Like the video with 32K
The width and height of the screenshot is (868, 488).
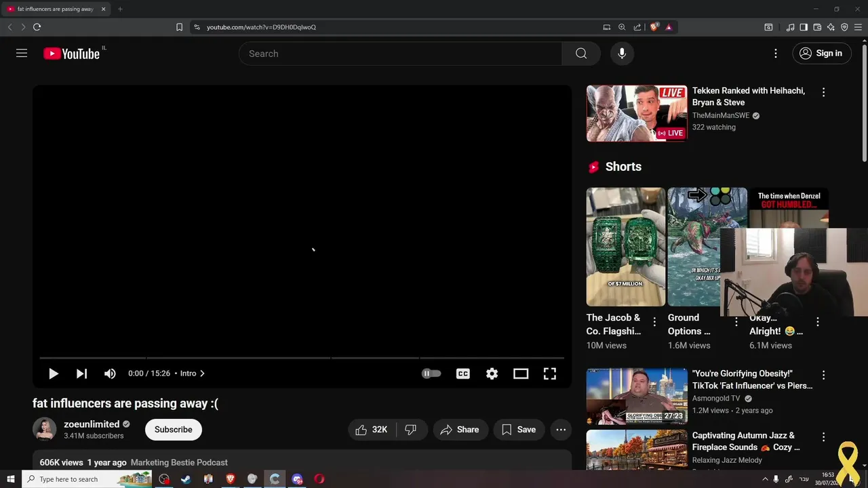click(x=372, y=430)
